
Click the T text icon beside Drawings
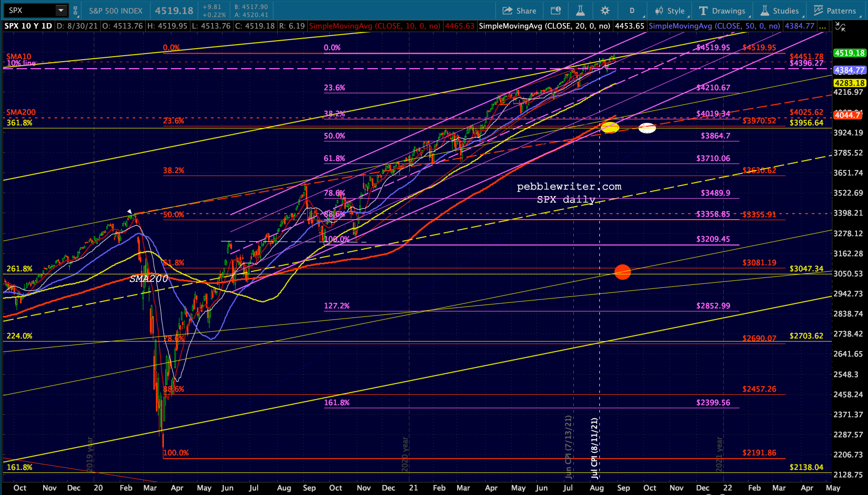click(x=703, y=11)
